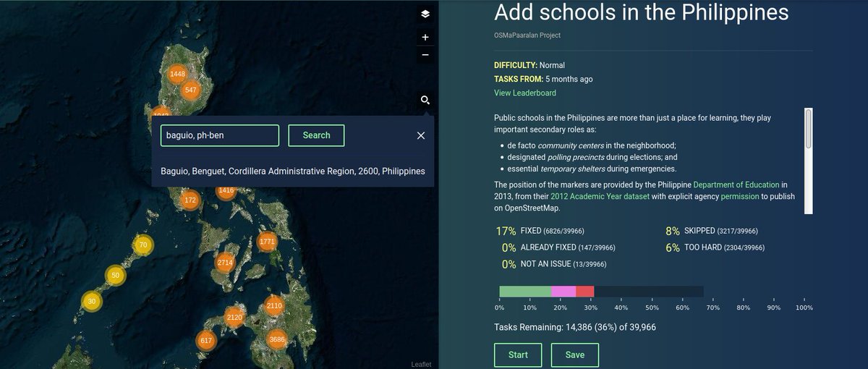This screenshot has height=369, width=868.
Task: Click NOT AN ISSUE (13/39966) statistic
Action: [554, 264]
